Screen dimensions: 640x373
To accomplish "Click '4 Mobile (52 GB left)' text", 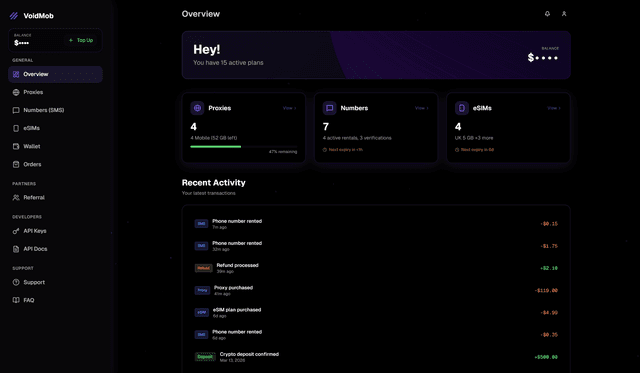I will [x=214, y=138].
